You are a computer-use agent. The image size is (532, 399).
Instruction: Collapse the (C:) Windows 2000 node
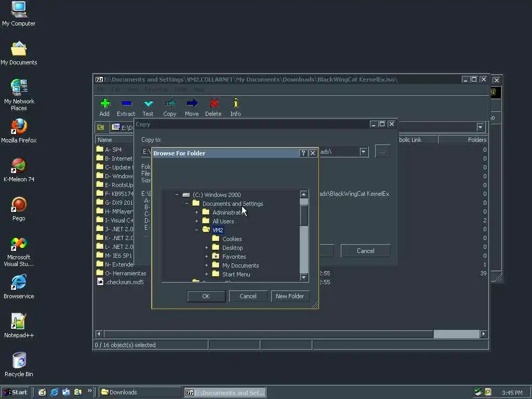click(x=177, y=194)
